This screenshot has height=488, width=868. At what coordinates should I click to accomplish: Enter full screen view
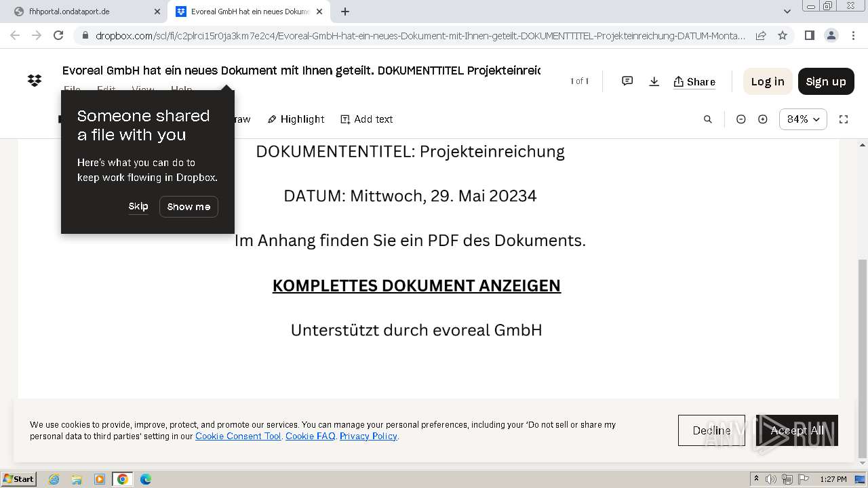[x=844, y=119]
